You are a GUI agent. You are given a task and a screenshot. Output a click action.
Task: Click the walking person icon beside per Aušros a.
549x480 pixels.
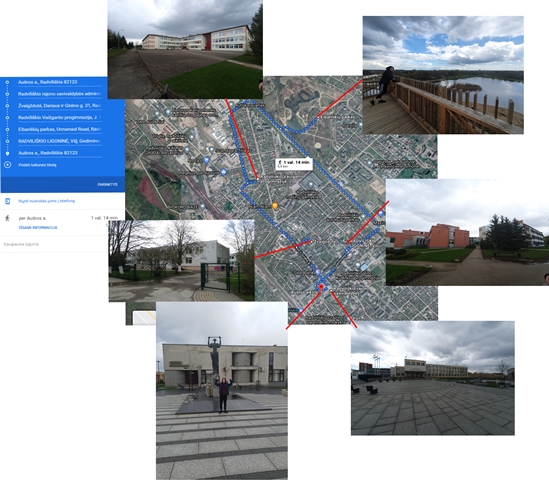pyautogui.click(x=7, y=218)
